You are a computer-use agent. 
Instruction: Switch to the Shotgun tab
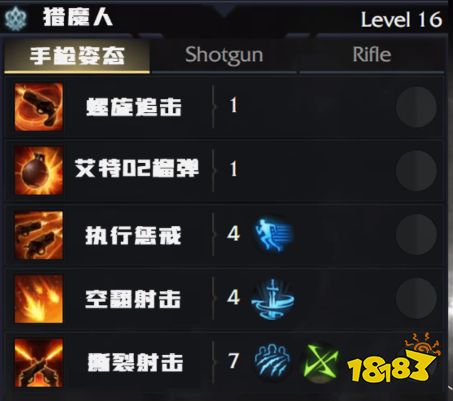(x=224, y=55)
